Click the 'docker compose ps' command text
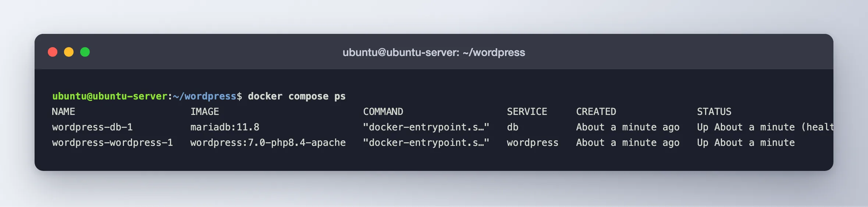 tap(296, 96)
